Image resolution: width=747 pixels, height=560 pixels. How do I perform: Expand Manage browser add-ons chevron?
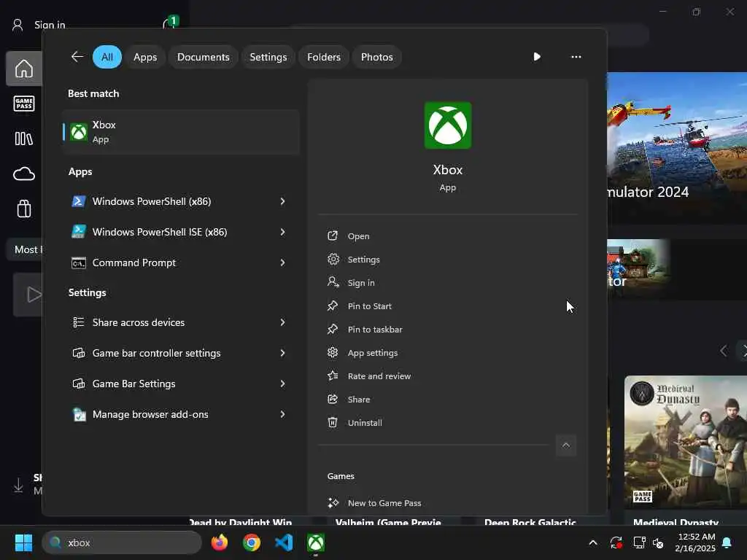point(282,414)
